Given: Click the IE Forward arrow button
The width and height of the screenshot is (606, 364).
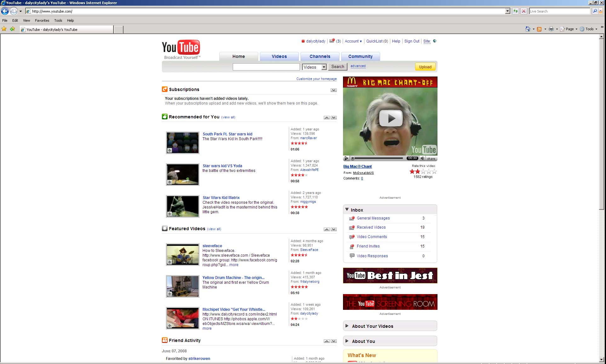Looking at the screenshot, I should pyautogui.click(x=13, y=11).
